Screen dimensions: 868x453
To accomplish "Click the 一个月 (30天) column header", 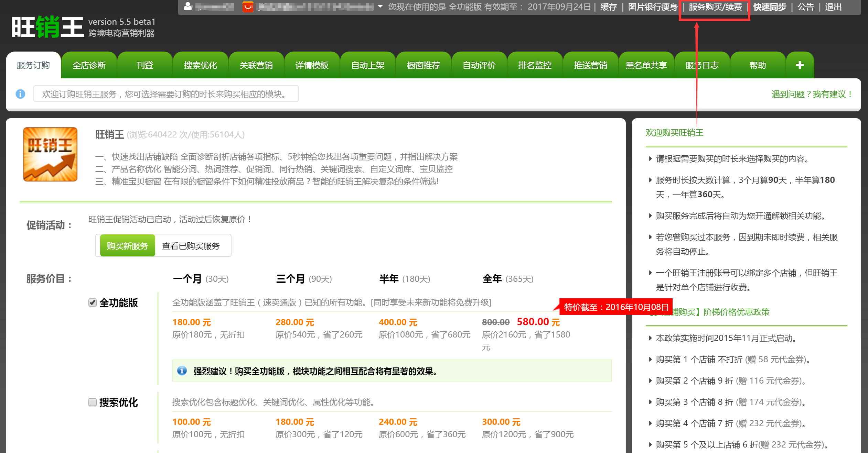I will coord(201,279).
